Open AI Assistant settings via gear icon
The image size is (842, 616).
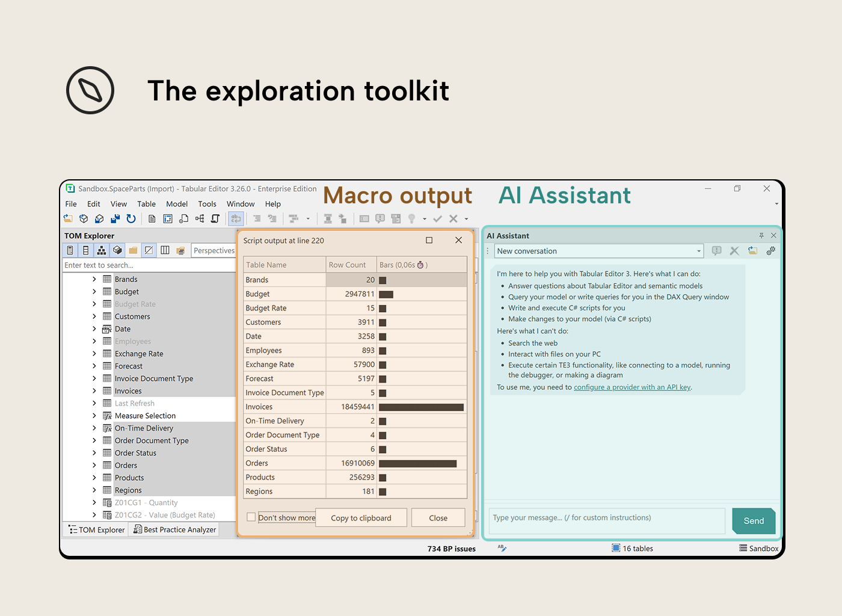coord(771,251)
